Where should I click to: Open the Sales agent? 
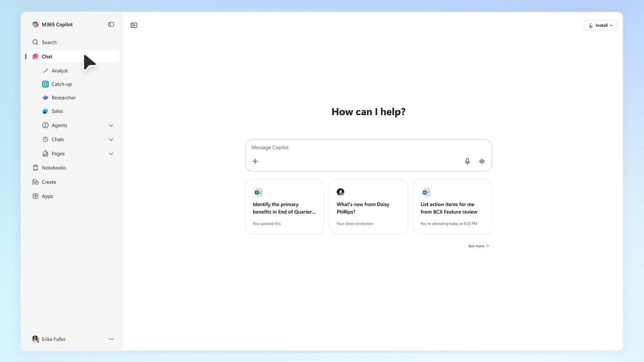pos(57,111)
